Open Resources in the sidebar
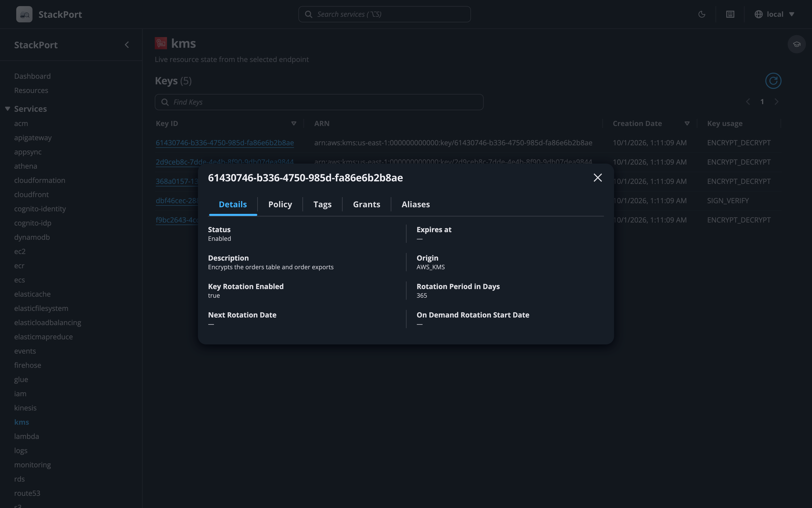Viewport: 812px width, 508px height. (x=31, y=90)
